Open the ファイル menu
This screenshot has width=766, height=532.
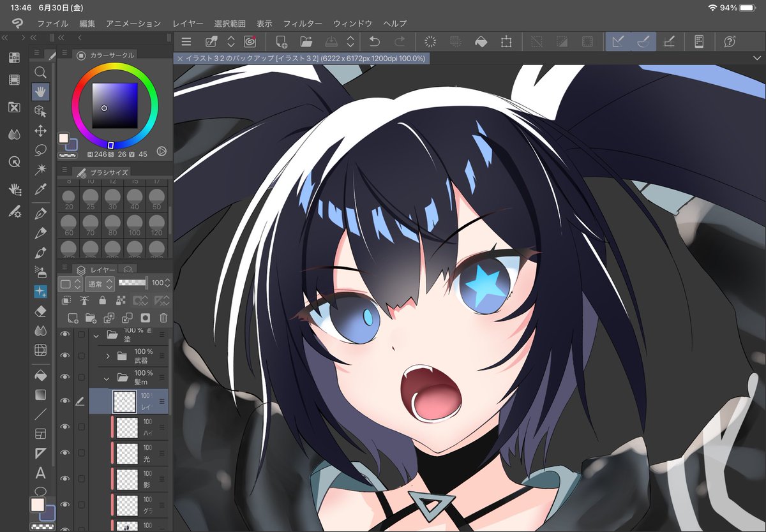(x=52, y=24)
